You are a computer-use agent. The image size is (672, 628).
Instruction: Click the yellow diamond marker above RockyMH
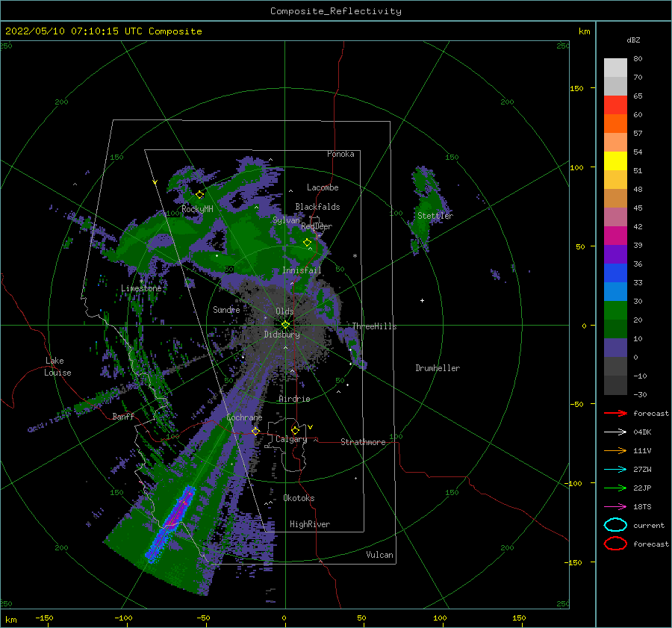[x=199, y=195]
